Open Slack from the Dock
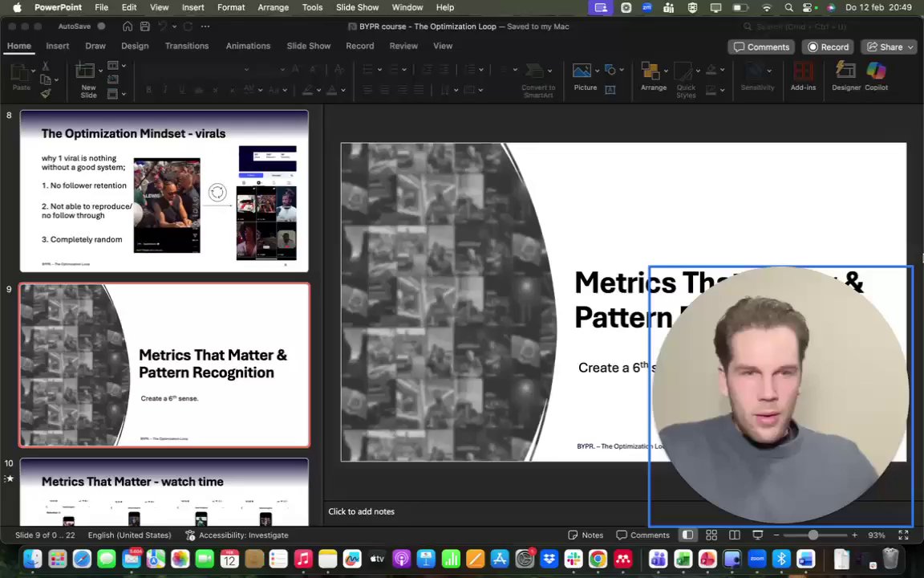Viewport: 924px width, 578px height. click(573, 558)
